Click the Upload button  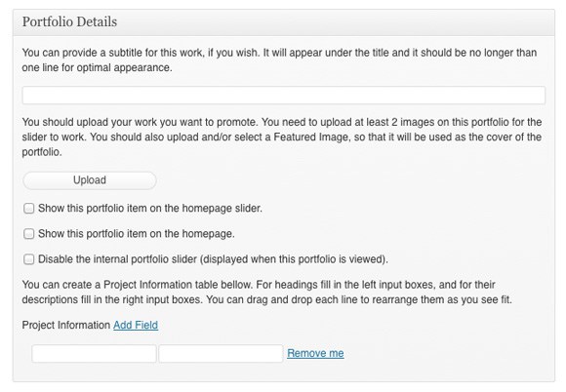pos(90,180)
